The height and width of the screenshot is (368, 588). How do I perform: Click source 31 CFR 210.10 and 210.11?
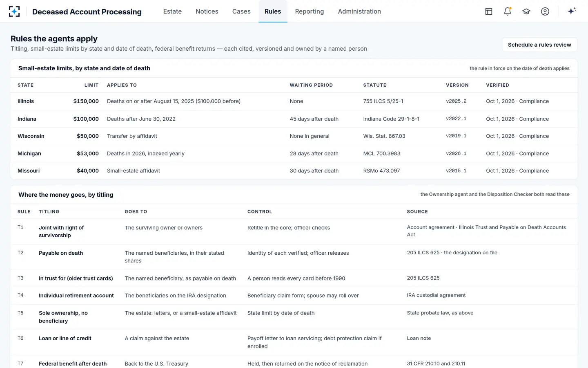coord(436,364)
